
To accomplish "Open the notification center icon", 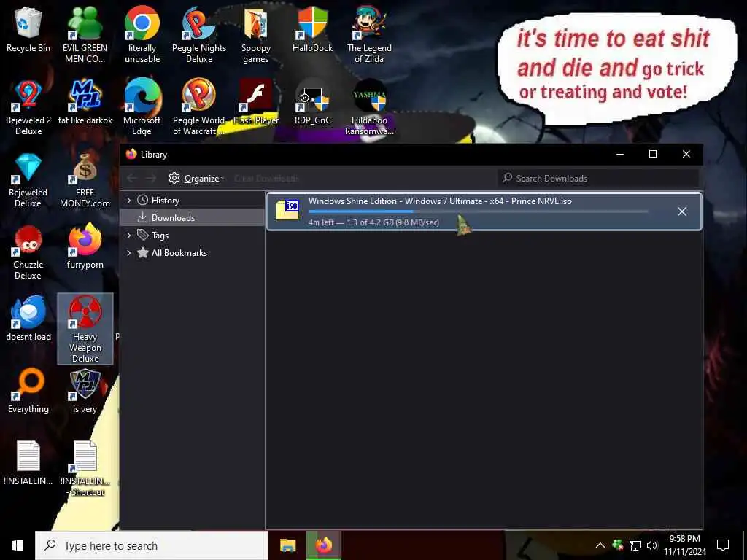I will tap(723, 545).
